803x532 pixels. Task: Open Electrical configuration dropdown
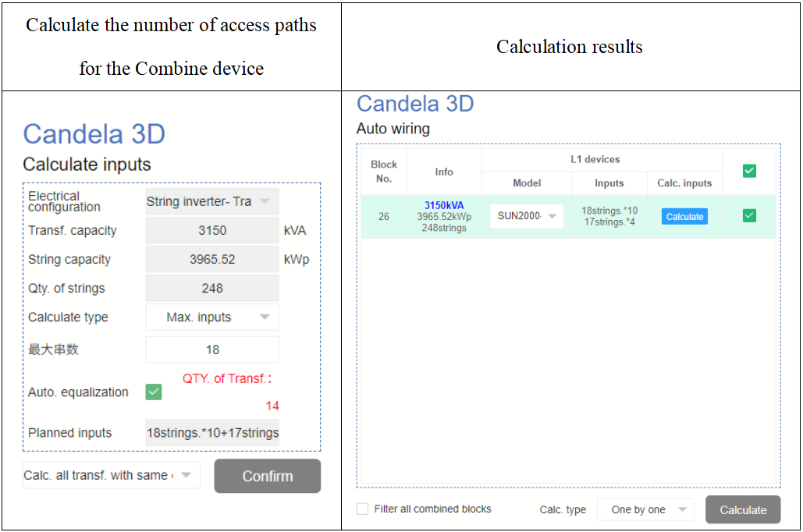point(211,201)
